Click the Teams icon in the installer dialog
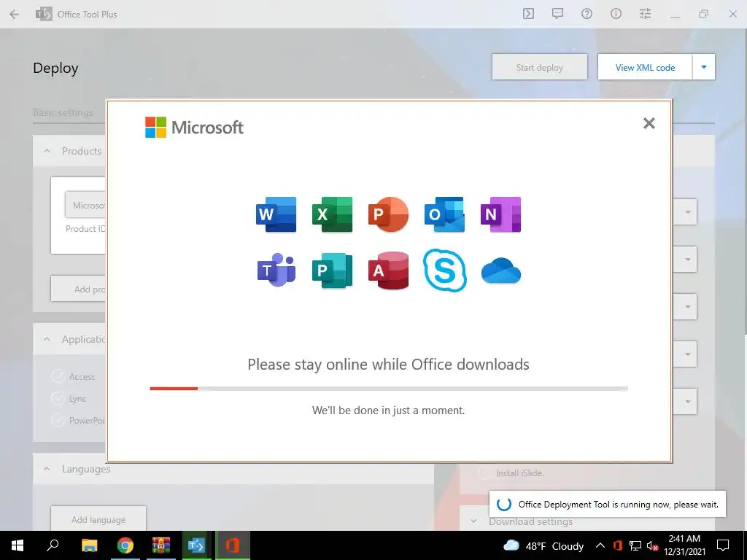This screenshot has width=747, height=560. click(x=276, y=270)
